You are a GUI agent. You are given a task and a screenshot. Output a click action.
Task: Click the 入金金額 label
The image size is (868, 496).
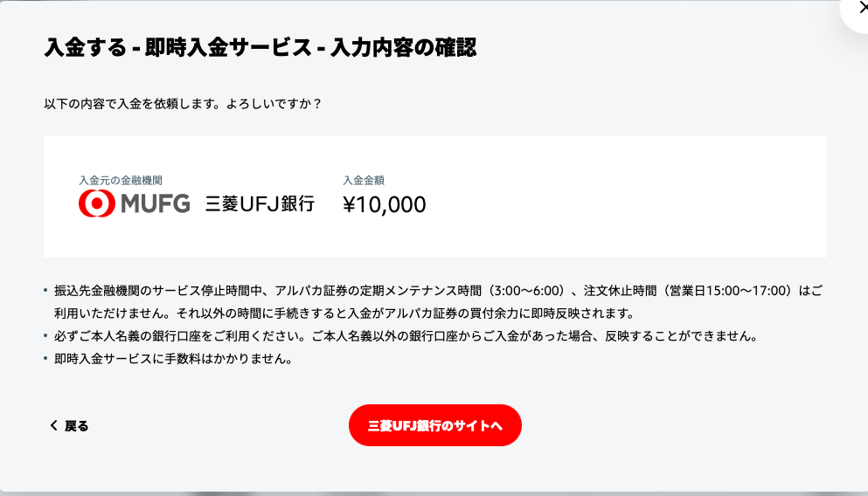[x=364, y=180]
